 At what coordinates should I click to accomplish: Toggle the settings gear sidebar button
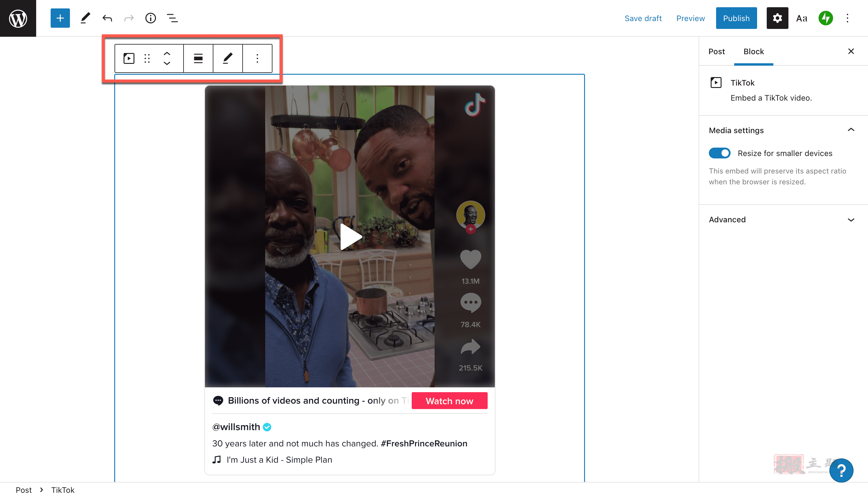(777, 18)
